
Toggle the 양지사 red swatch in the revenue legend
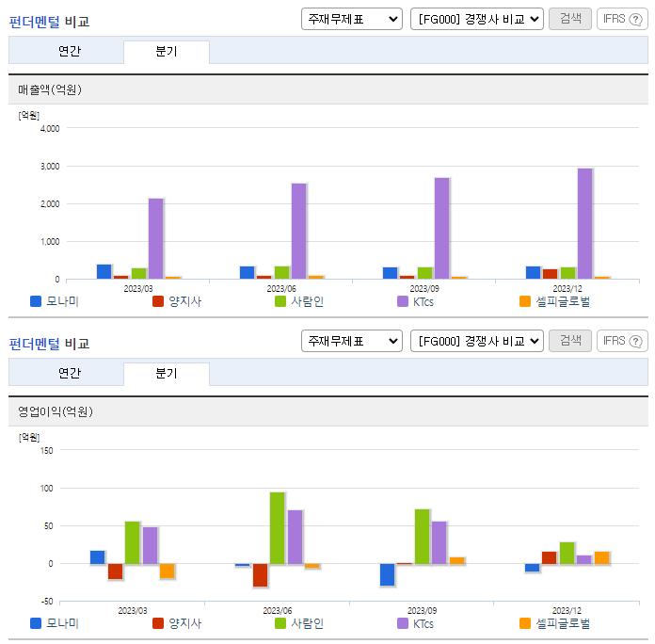(x=158, y=301)
